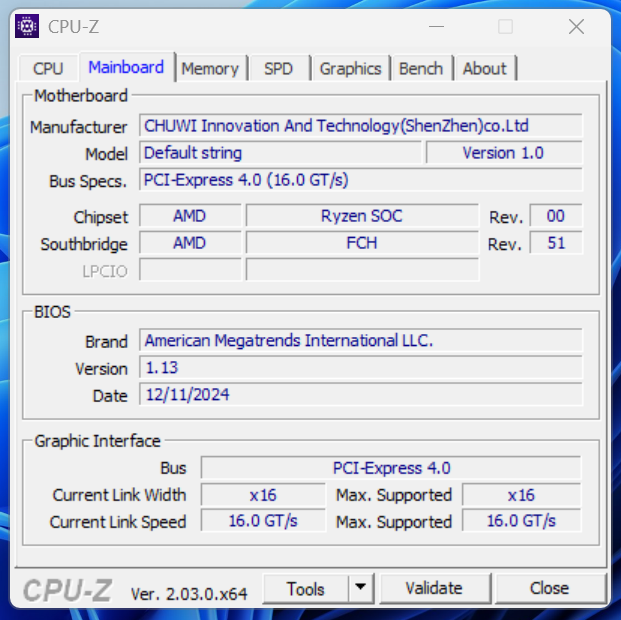Click the 'Version 1.0' model field
Viewport: 621px width, 620px height.
504,153
